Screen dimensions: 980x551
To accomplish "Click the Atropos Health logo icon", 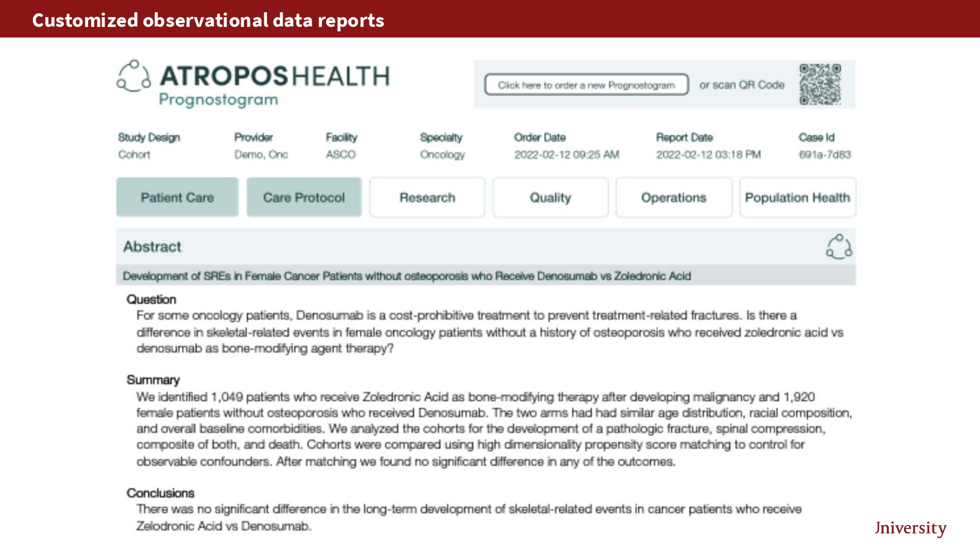I will (133, 76).
